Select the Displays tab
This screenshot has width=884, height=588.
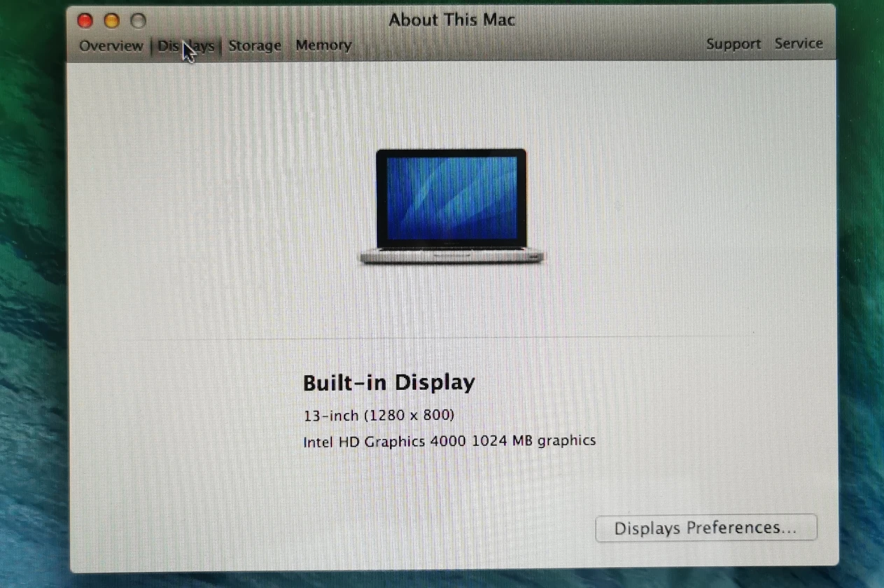point(185,46)
